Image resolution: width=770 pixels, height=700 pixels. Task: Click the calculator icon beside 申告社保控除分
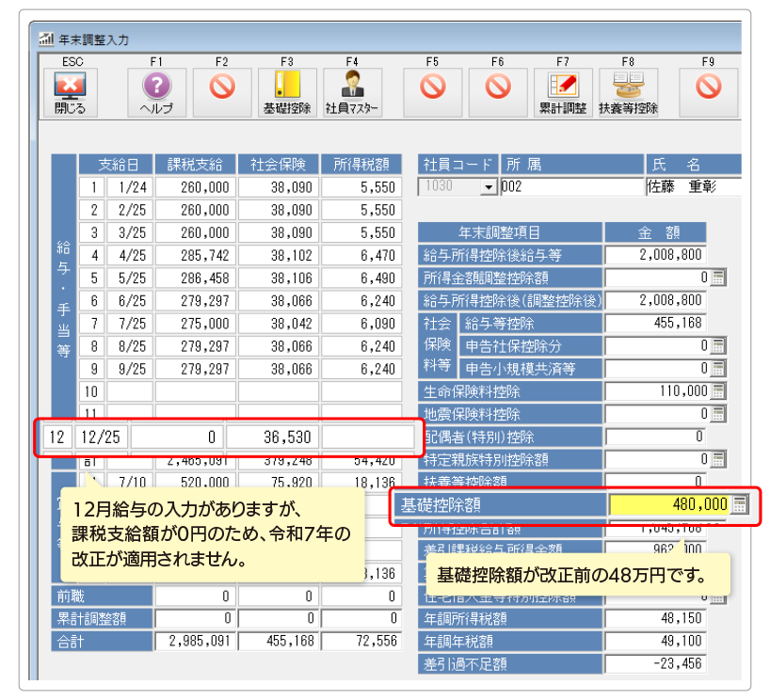coord(718,346)
